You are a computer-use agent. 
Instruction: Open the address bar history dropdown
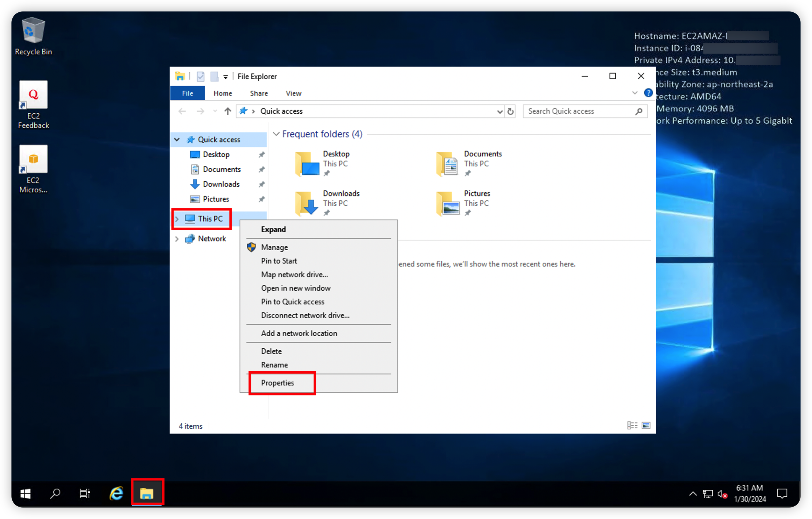click(500, 111)
